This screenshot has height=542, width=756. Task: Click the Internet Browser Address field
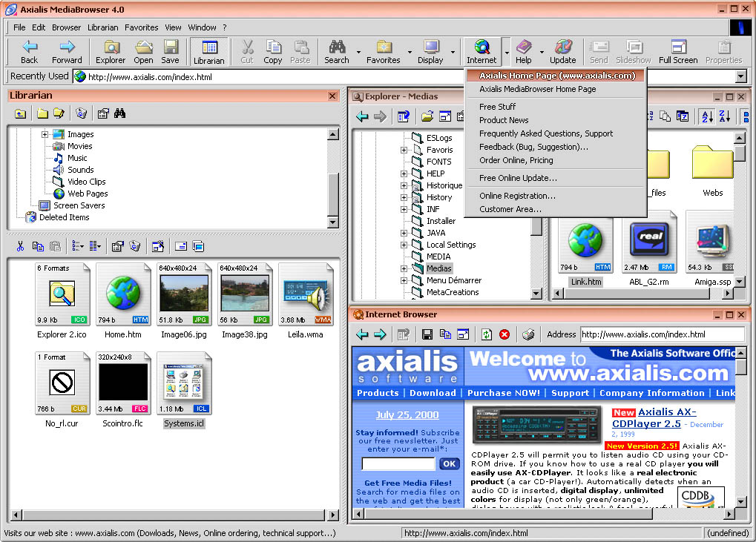click(662, 334)
